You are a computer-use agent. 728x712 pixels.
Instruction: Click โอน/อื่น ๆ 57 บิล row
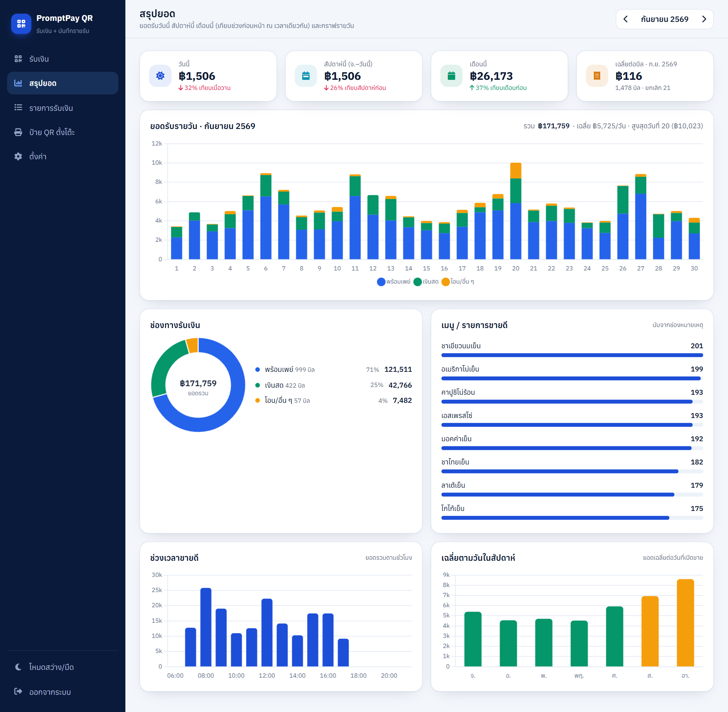point(333,400)
